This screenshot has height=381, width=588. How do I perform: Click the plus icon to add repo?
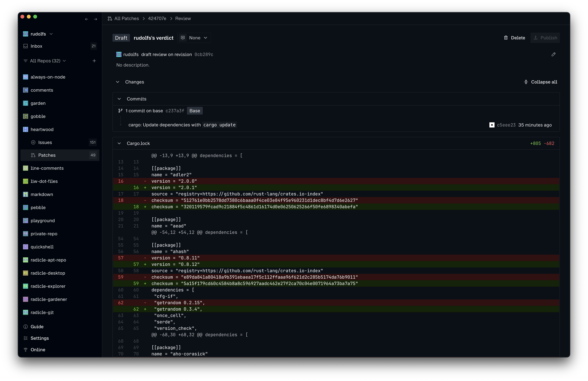click(x=94, y=61)
